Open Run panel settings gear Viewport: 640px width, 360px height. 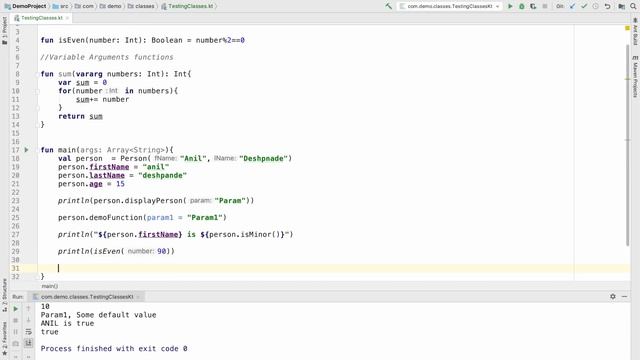tap(613, 297)
